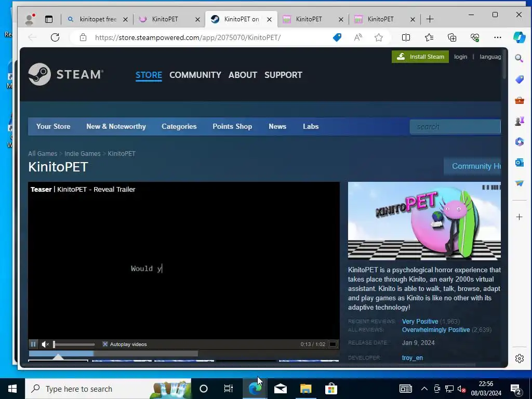532x399 pixels.
Task: Open sidebar settings gear
Action: [519, 358]
